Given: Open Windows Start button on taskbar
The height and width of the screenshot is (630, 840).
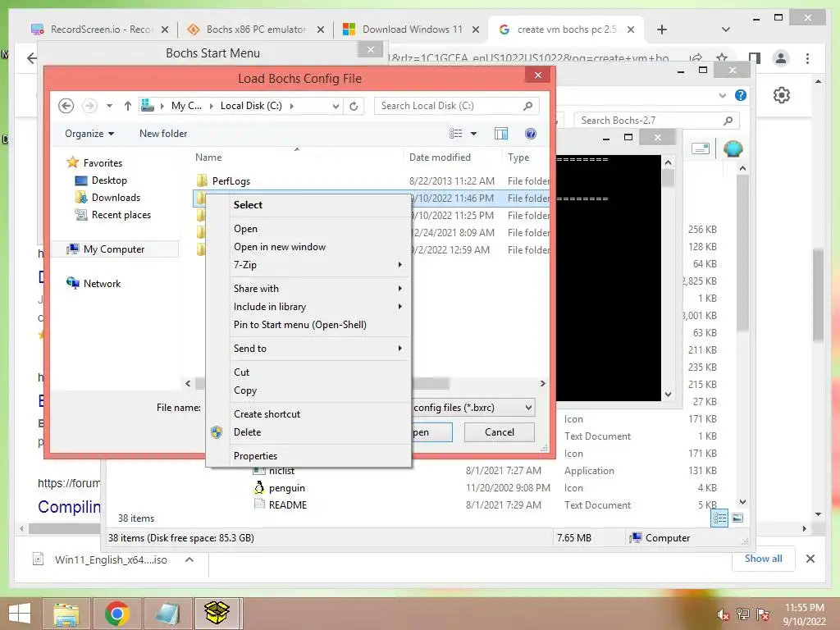Looking at the screenshot, I should point(20,614).
